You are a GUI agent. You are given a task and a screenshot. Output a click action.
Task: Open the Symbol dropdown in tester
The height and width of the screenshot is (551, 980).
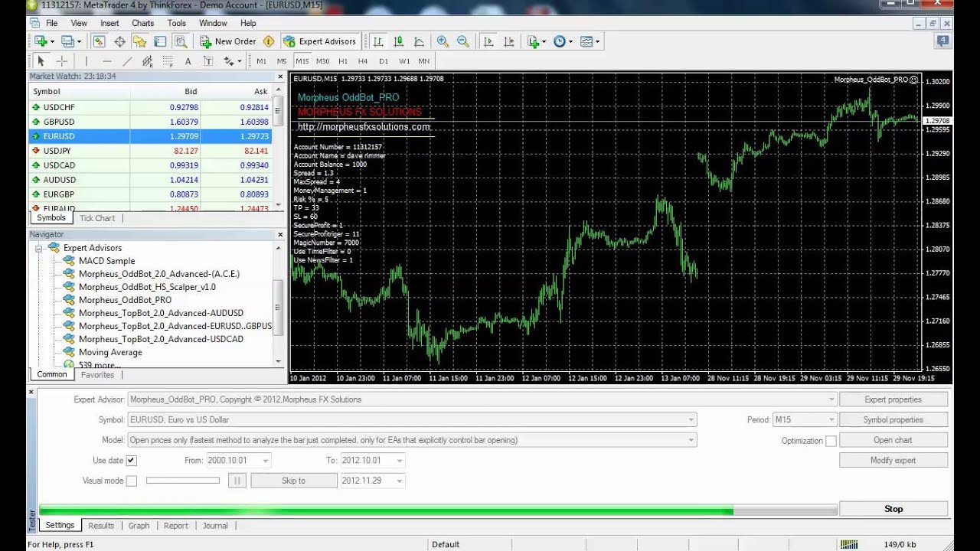click(x=691, y=419)
